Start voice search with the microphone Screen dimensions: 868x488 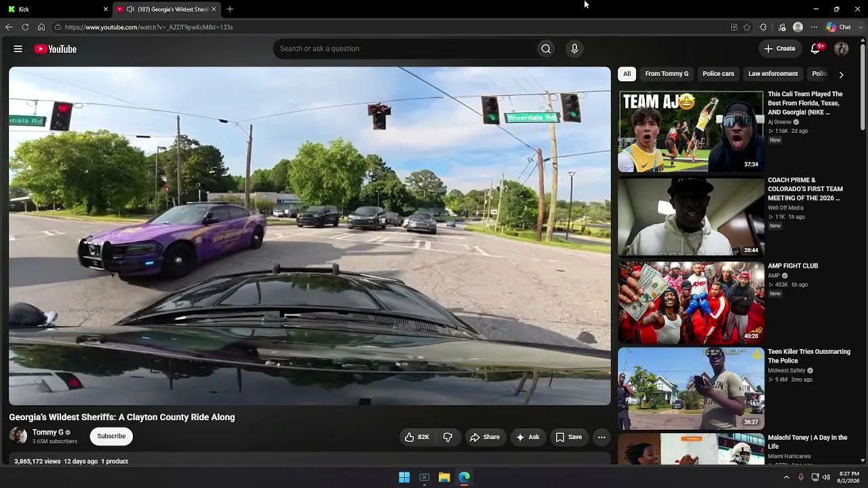574,49
